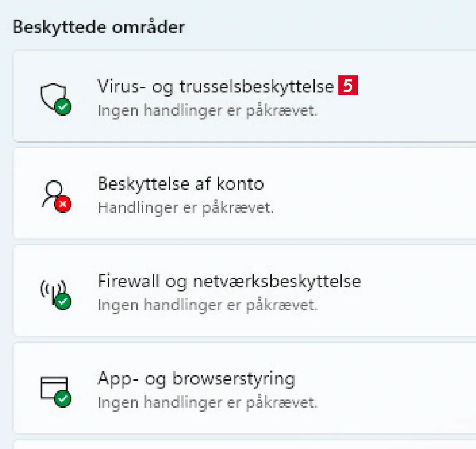Select the partially visible card at bottom
Screen dimensions: 476x449
[x=244, y=445]
